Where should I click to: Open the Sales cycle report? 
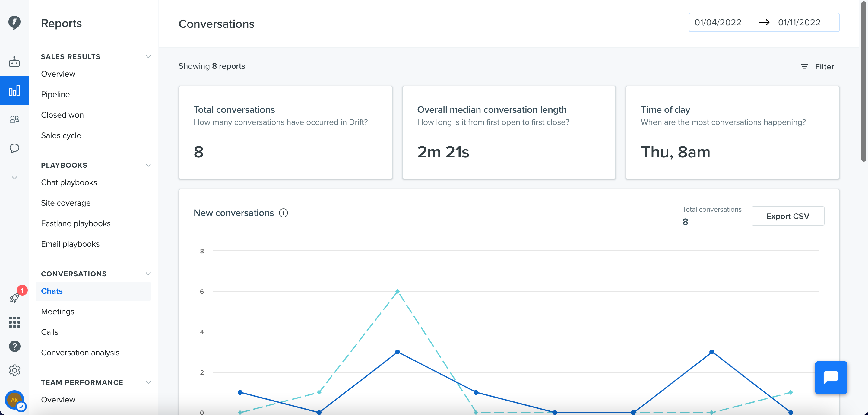pos(61,135)
